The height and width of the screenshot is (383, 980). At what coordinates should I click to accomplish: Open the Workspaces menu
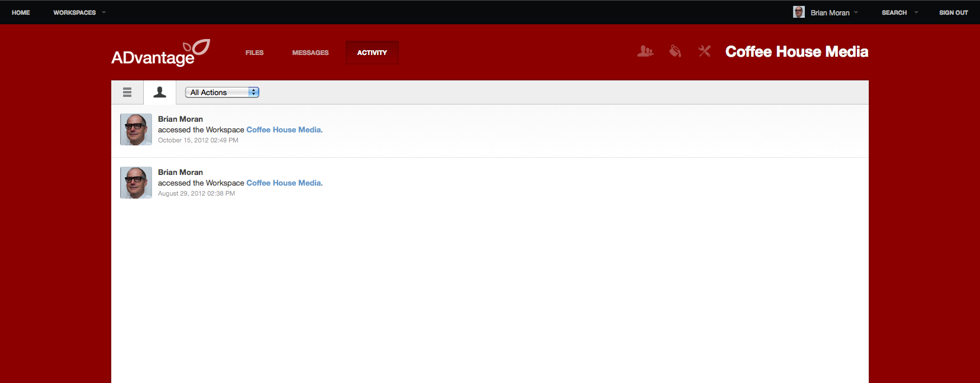(75, 12)
